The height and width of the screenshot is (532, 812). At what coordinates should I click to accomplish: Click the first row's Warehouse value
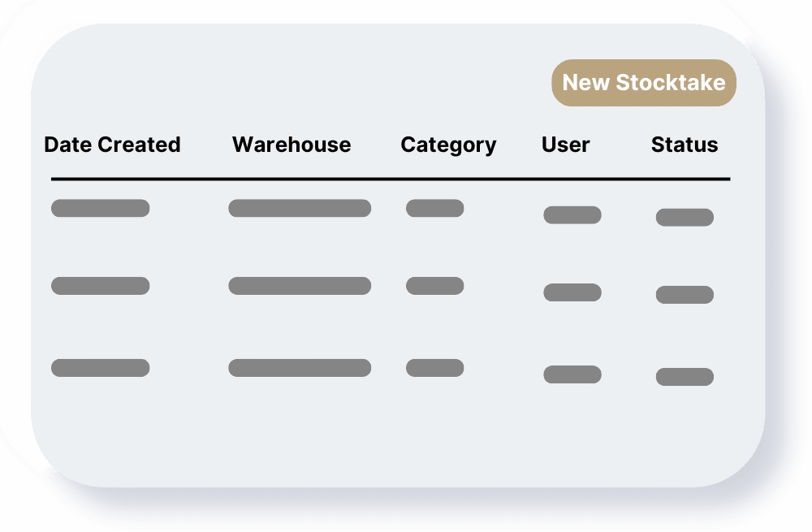click(x=300, y=208)
